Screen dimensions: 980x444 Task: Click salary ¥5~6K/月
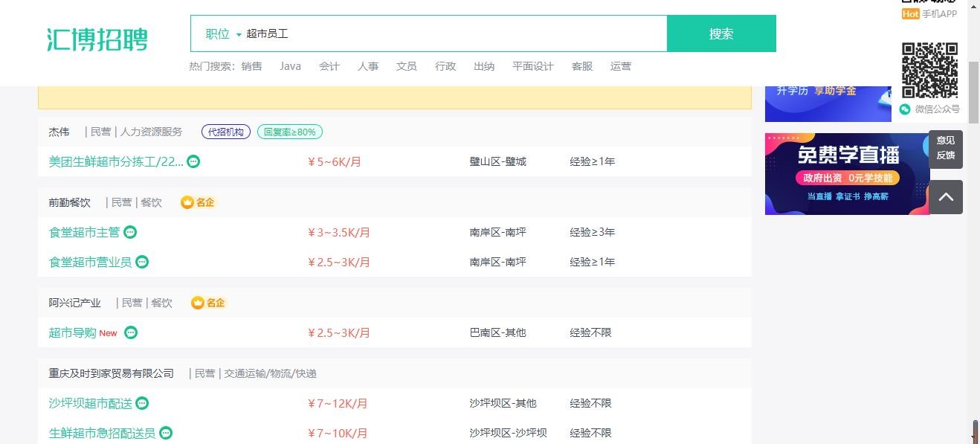(335, 161)
